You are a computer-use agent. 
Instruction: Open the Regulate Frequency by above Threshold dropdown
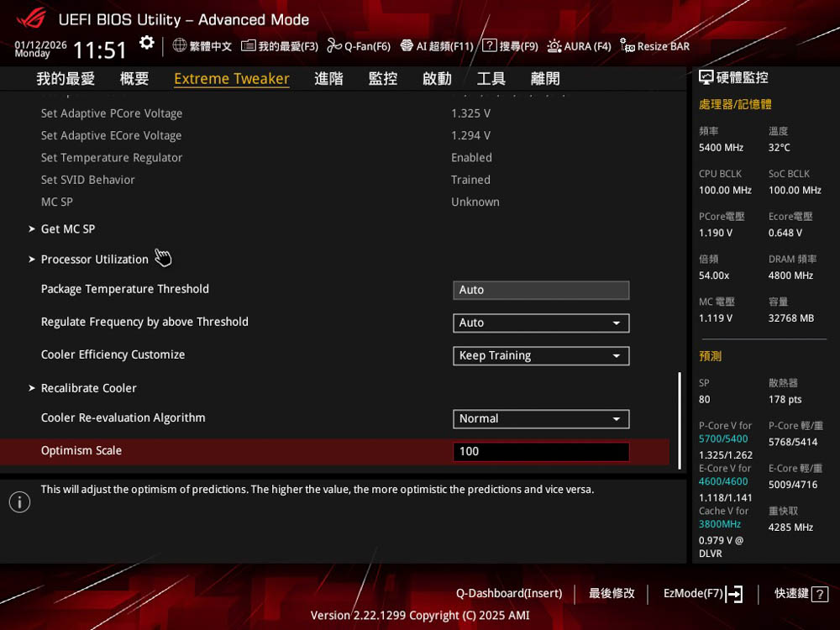[541, 323]
